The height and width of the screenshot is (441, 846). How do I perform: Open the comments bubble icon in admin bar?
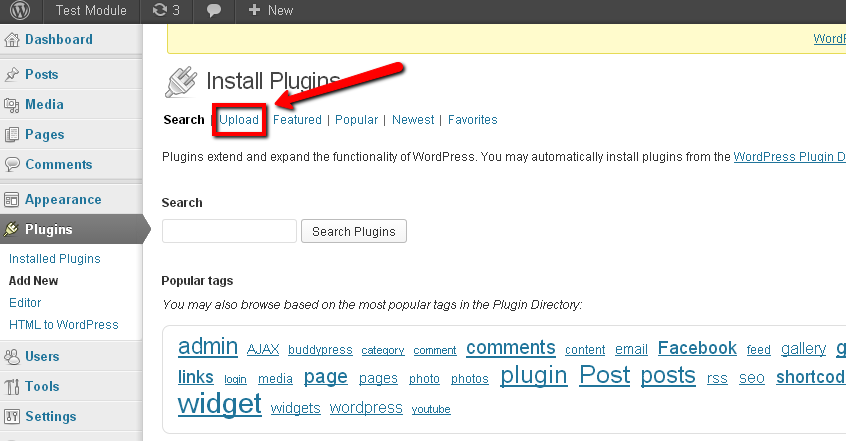click(x=214, y=10)
